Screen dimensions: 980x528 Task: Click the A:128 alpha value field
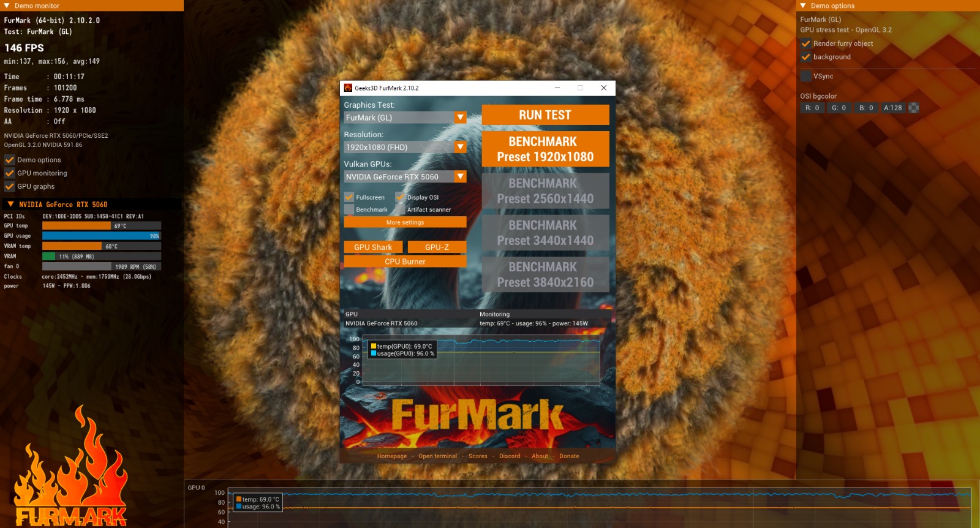point(892,108)
